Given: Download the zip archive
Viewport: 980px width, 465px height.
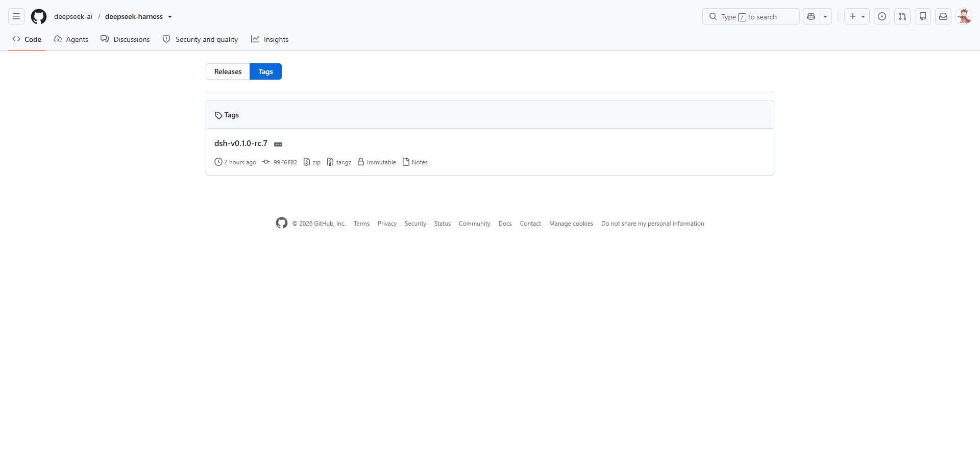Looking at the screenshot, I should [x=312, y=162].
